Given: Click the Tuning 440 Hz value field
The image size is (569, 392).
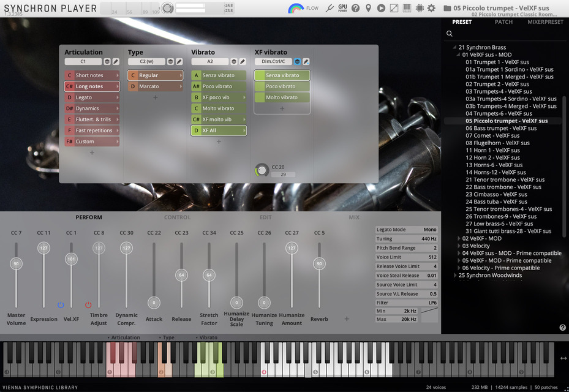Looking at the screenshot, I should coord(407,239).
